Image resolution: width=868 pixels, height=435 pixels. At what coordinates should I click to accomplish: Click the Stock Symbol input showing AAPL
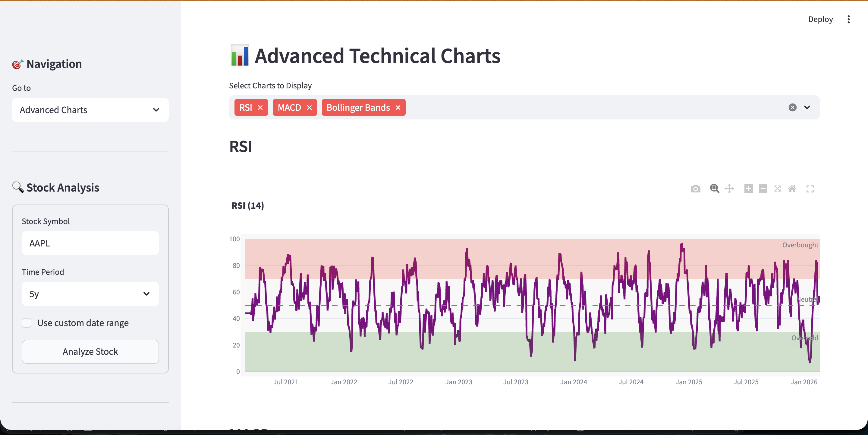90,243
